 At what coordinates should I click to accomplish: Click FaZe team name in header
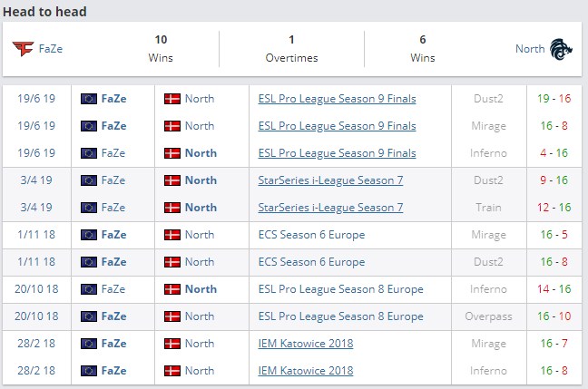pos(51,49)
